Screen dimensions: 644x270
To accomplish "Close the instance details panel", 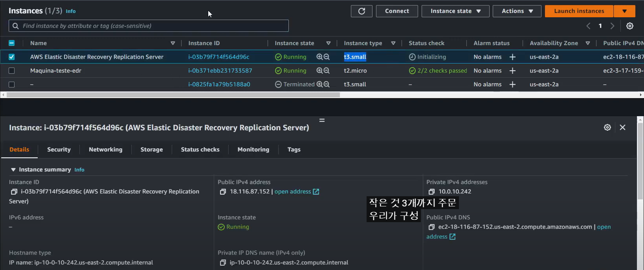I will tap(622, 127).
